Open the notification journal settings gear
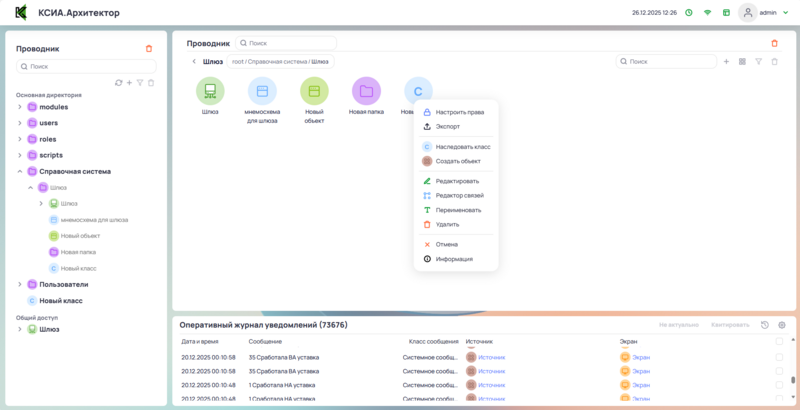This screenshot has height=410, width=800. (x=782, y=325)
